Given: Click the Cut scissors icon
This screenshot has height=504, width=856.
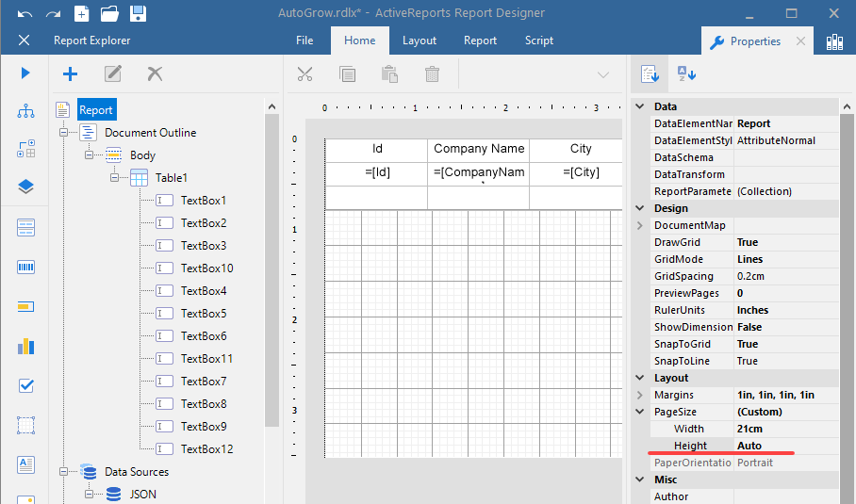Looking at the screenshot, I should tap(305, 74).
